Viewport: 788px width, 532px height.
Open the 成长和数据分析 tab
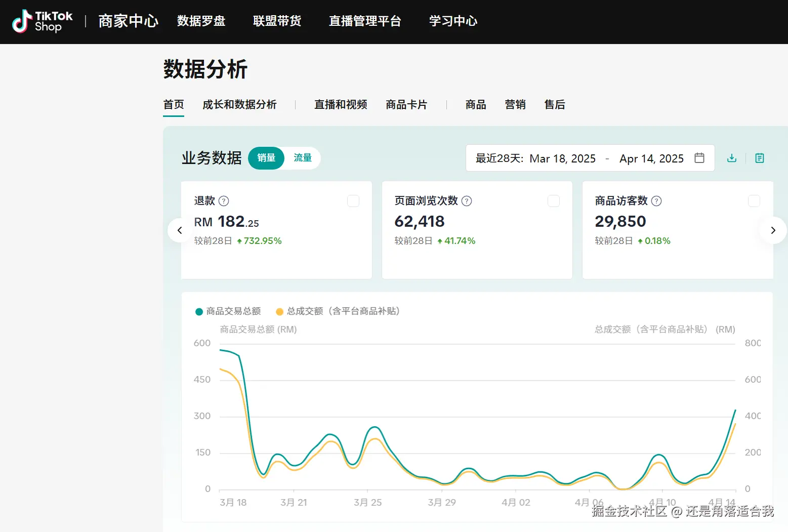coord(239,105)
